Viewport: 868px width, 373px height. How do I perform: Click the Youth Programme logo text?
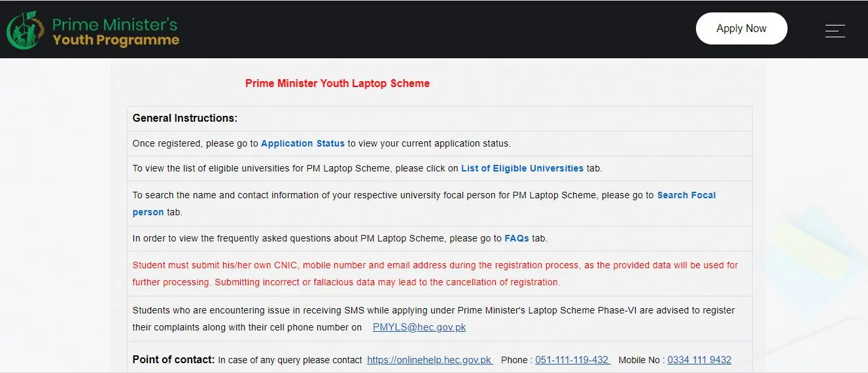click(116, 40)
